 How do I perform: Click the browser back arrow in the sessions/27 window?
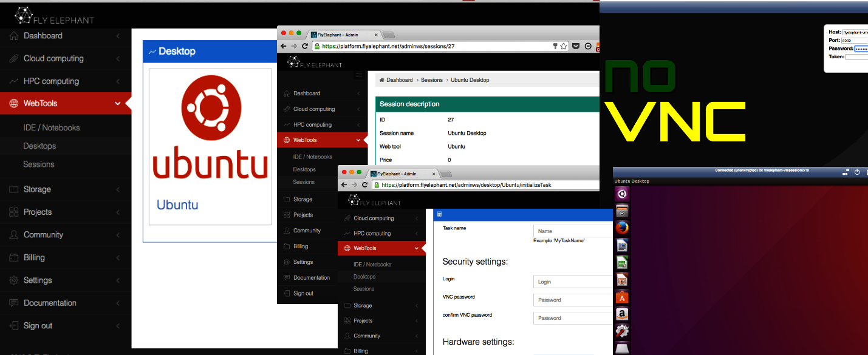(x=284, y=46)
